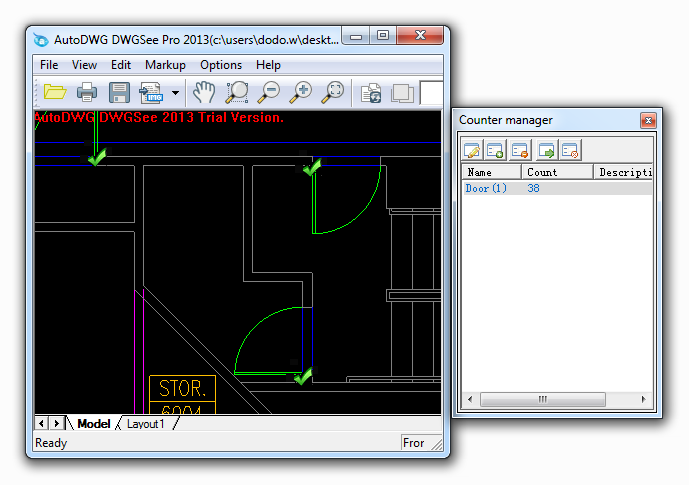Click the Counter manager horizontal scrollbar thumb
Viewport: 689px width, 485px height.
click(543, 399)
